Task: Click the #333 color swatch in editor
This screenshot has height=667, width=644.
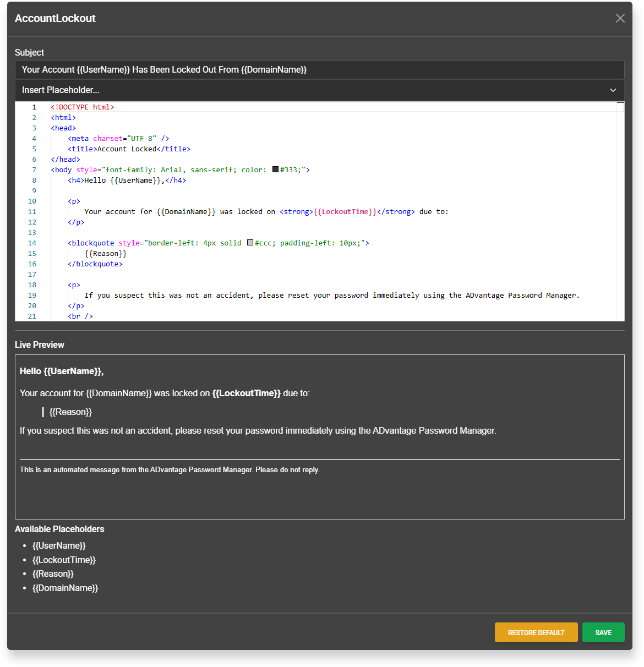Action: (x=276, y=170)
